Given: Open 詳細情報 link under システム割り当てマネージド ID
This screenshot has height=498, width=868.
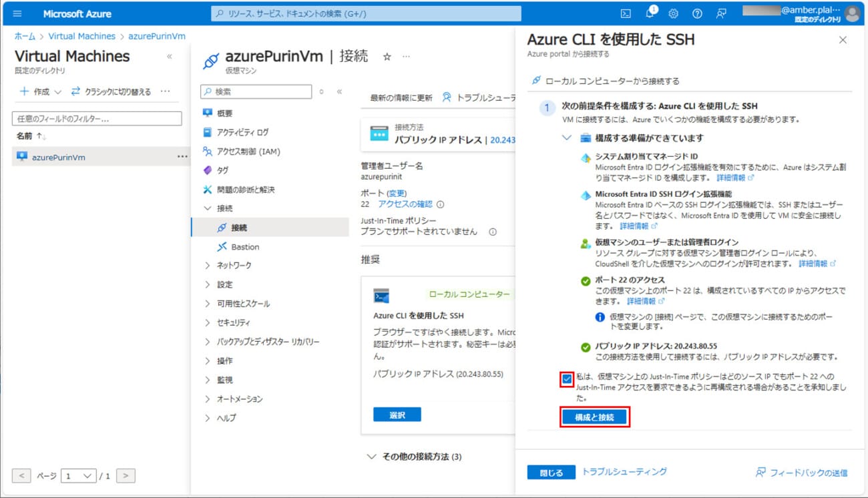Looking at the screenshot, I should [x=734, y=178].
